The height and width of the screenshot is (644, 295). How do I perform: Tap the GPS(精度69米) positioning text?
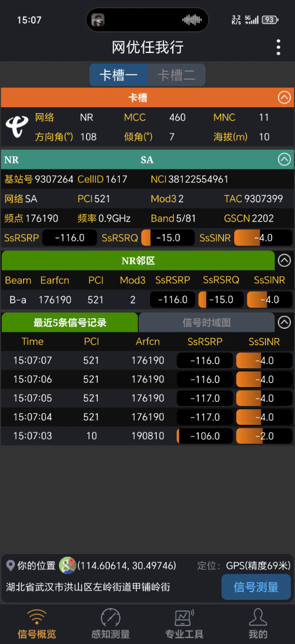tap(258, 566)
